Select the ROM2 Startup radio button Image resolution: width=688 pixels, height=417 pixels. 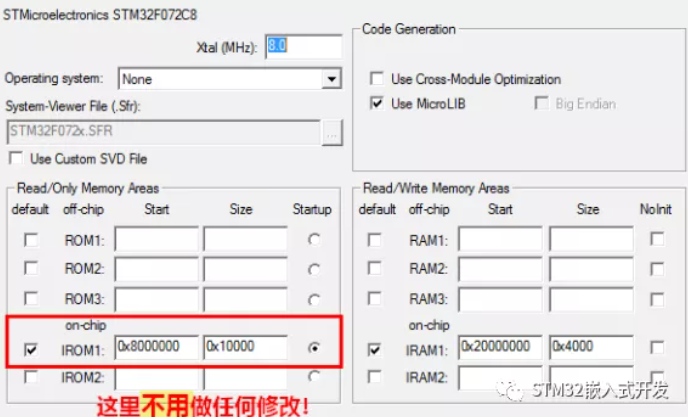click(x=314, y=269)
